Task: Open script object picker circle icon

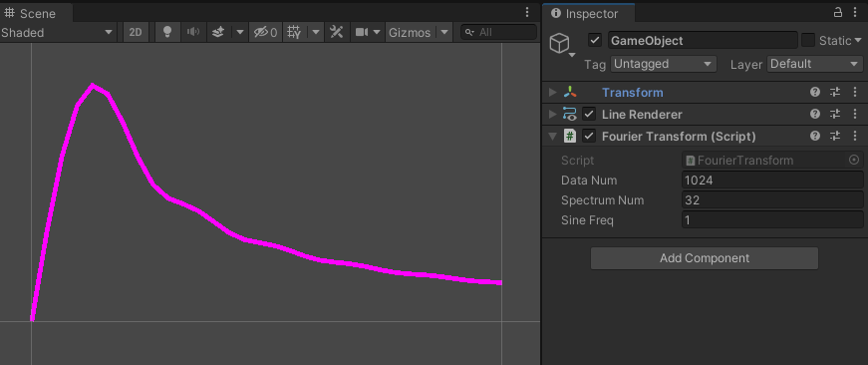Action: click(x=855, y=161)
